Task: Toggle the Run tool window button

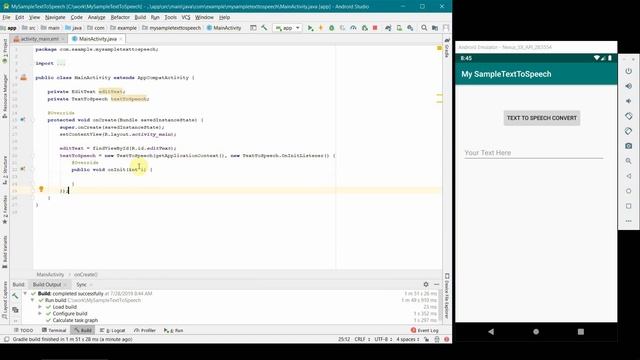Action: coord(173,330)
